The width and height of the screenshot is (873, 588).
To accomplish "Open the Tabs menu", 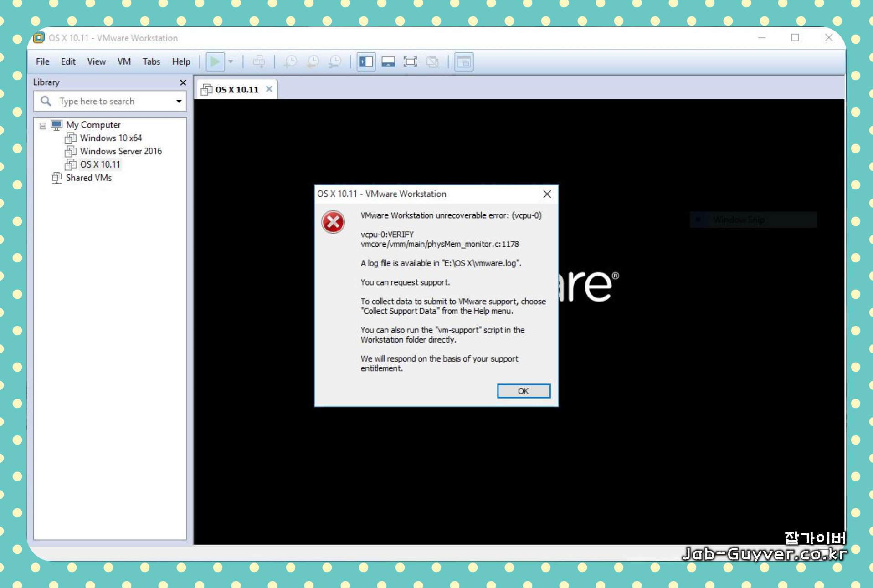I will tap(151, 61).
